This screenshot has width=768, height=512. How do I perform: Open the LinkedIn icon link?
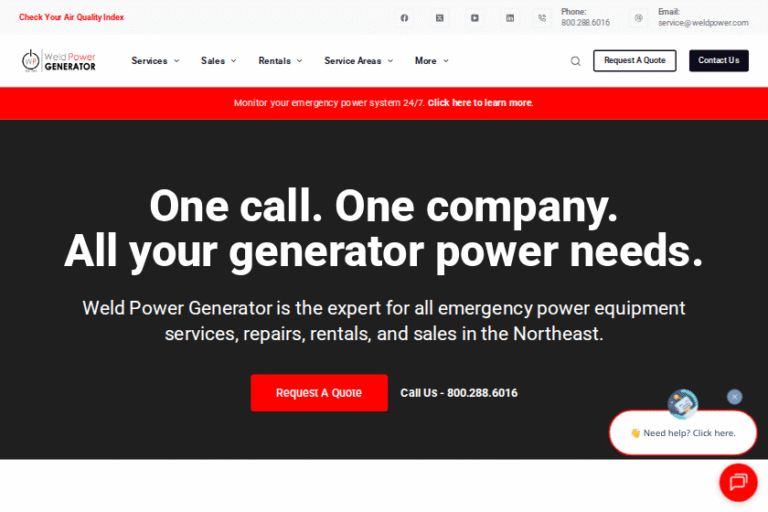click(x=510, y=18)
